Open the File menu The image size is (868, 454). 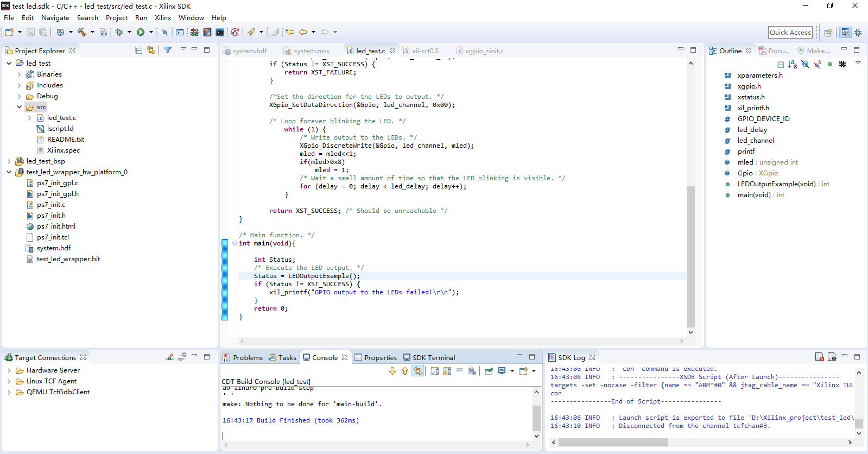point(9,18)
